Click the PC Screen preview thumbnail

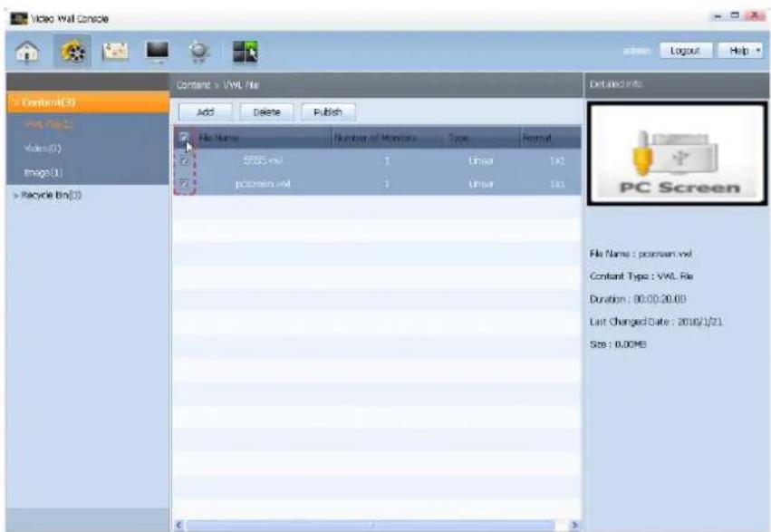tap(677, 153)
